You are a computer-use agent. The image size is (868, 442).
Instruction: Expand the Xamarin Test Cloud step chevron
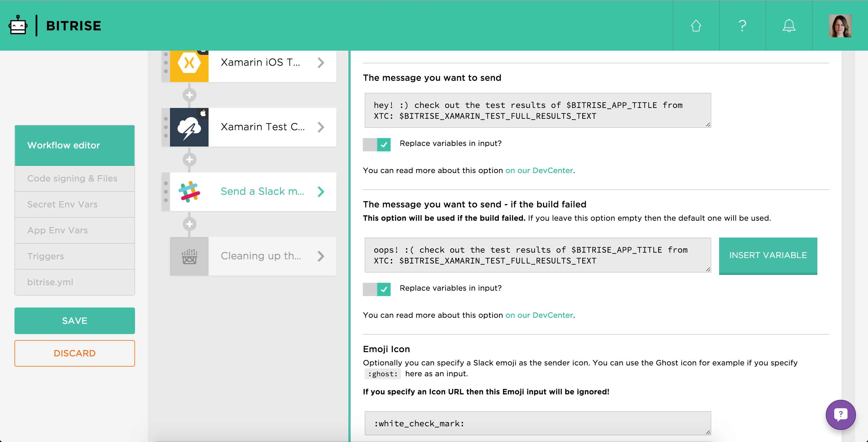pyautogui.click(x=321, y=127)
